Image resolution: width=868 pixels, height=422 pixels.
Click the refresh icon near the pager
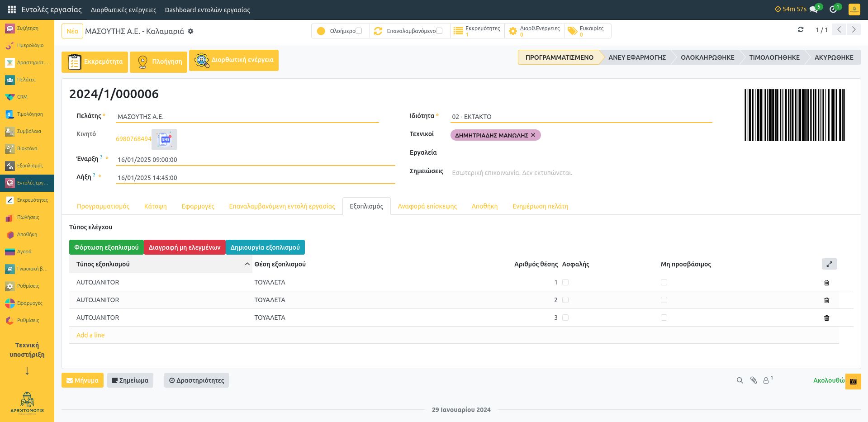[x=801, y=29]
